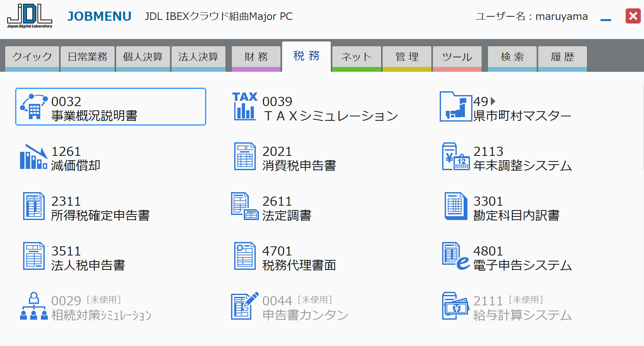
Task: Click the JDL logo
Action: (30, 16)
